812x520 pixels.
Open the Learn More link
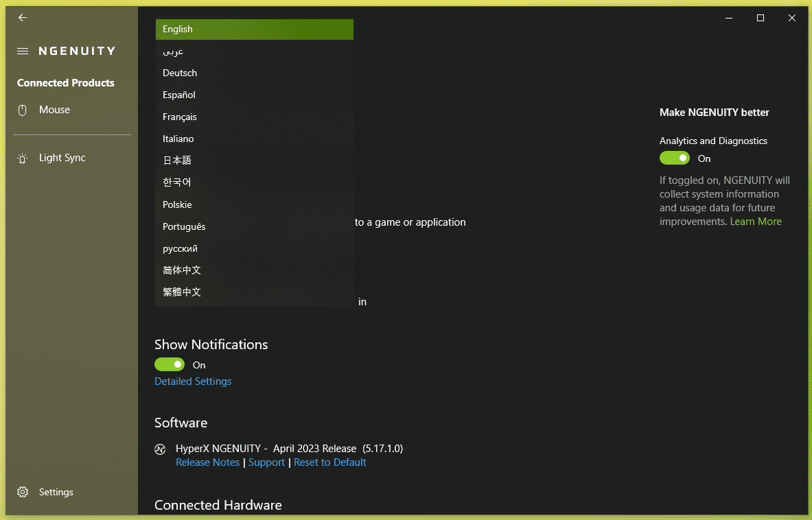click(756, 222)
